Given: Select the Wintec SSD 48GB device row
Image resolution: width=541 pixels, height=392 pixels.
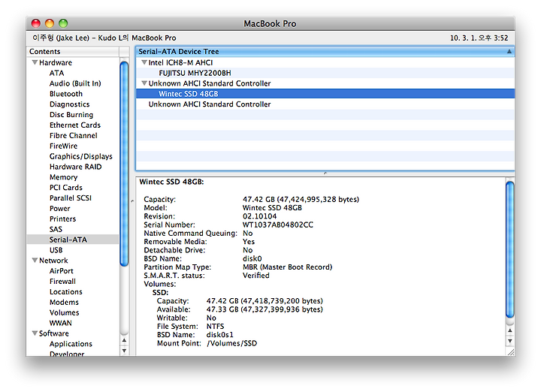Looking at the screenshot, I should tap(325, 94).
